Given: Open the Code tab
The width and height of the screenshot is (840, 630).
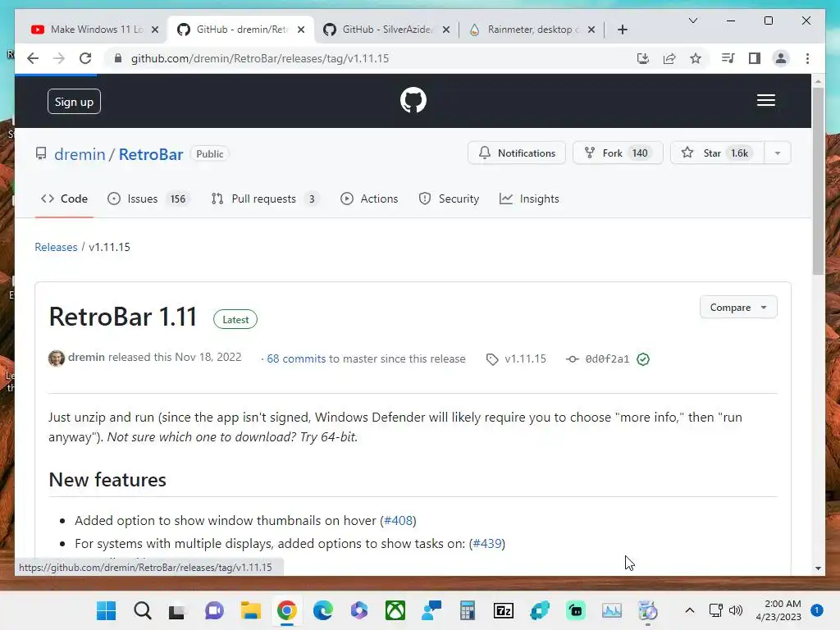Looking at the screenshot, I should [x=64, y=199].
